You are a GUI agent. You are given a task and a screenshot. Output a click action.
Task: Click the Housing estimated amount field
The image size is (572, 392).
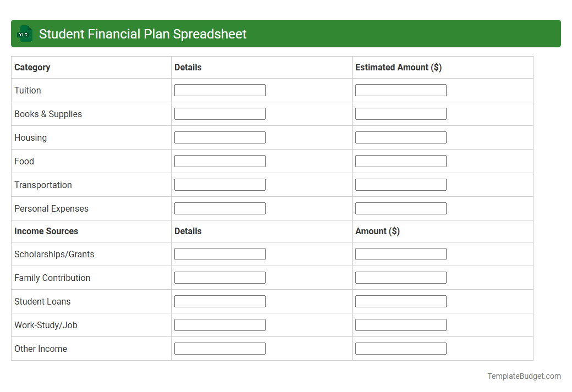400,137
